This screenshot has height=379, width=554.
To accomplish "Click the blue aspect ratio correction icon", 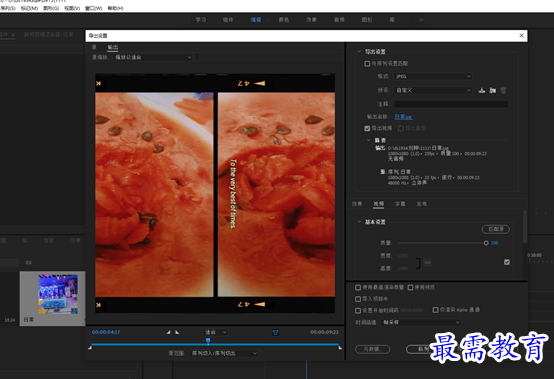I will pos(275,332).
